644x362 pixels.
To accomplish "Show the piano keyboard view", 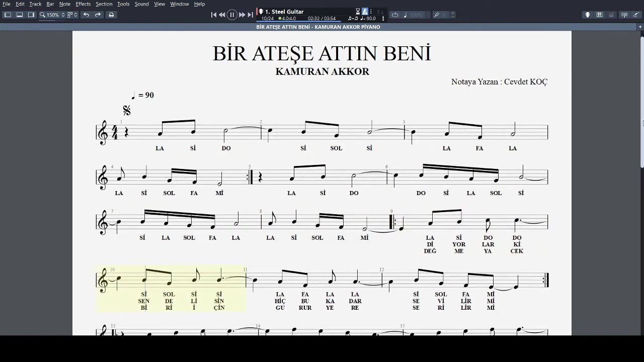I will 599,15.
